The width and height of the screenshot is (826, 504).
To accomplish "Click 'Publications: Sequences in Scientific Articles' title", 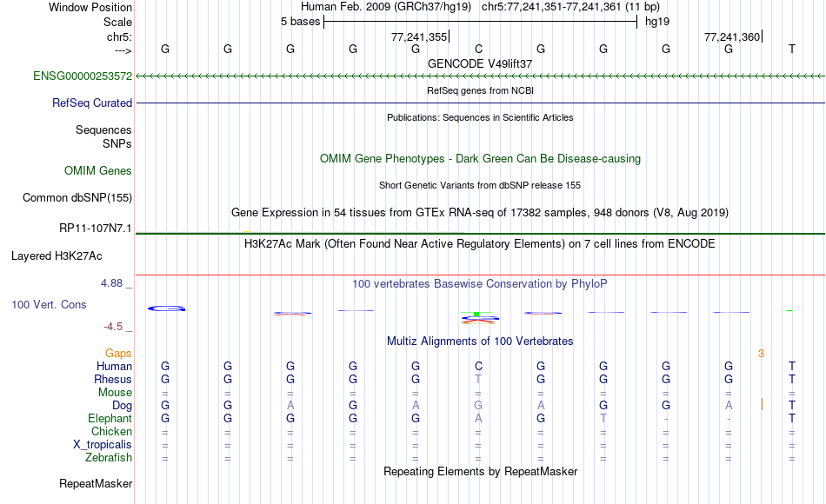I will tap(480, 117).
